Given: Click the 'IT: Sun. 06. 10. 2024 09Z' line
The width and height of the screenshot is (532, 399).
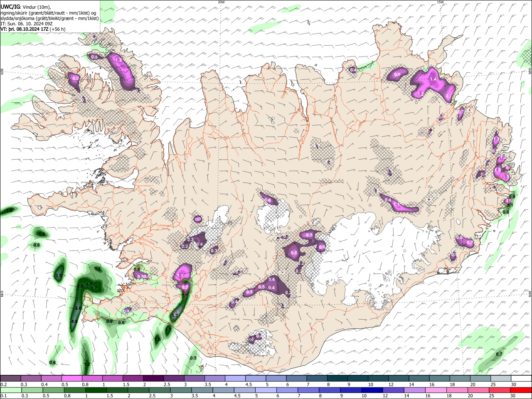Looking at the screenshot, I should pyautogui.click(x=26, y=24).
